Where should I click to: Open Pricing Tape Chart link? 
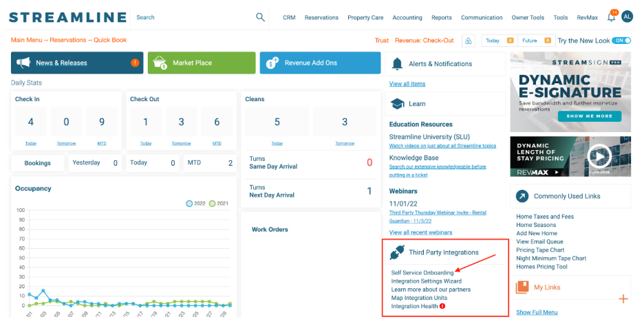coord(540,250)
